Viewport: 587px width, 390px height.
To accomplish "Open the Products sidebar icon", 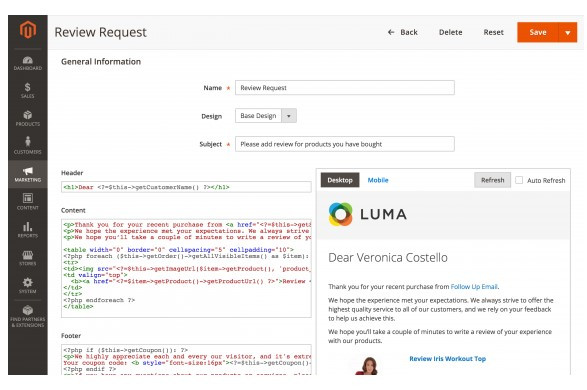I will pyautogui.click(x=28, y=119).
